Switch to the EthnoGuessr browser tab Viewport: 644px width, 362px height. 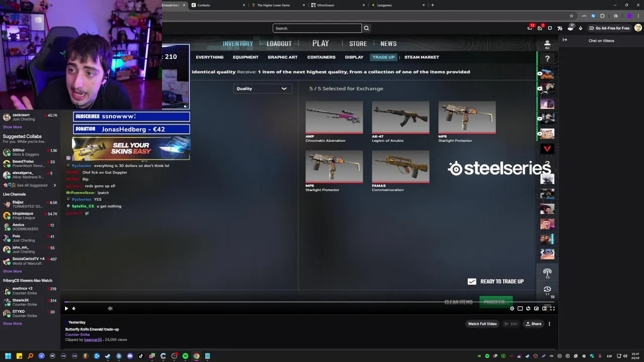(x=337, y=5)
